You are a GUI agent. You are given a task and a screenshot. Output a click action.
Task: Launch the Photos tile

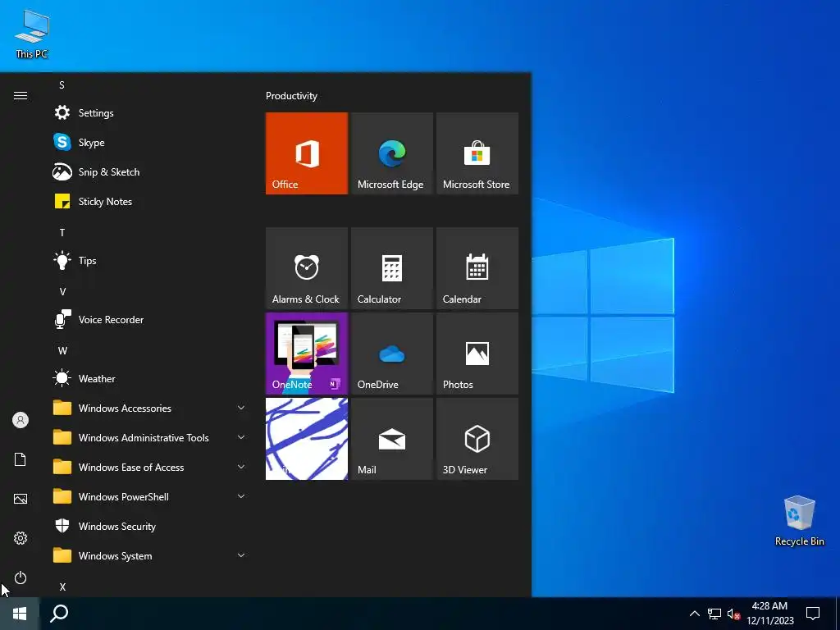(477, 354)
